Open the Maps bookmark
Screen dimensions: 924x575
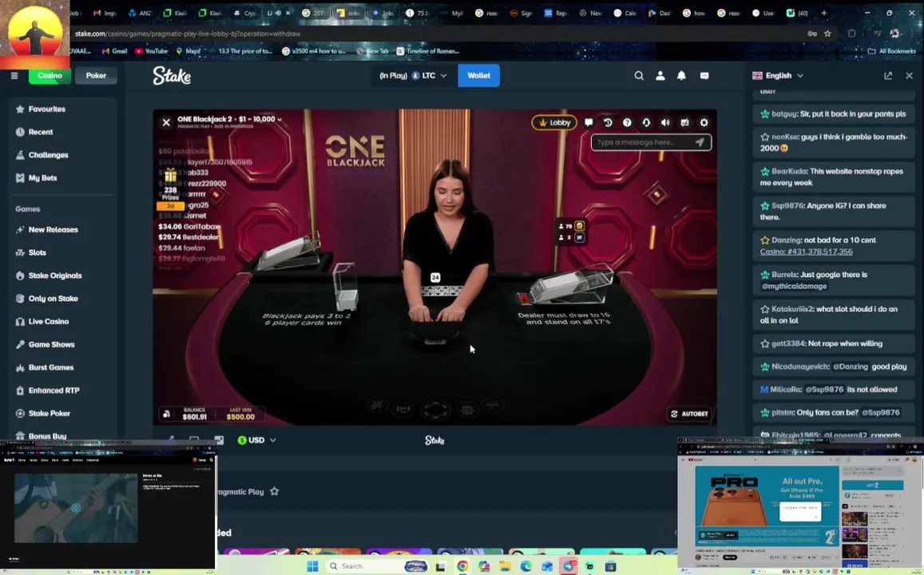[188, 51]
